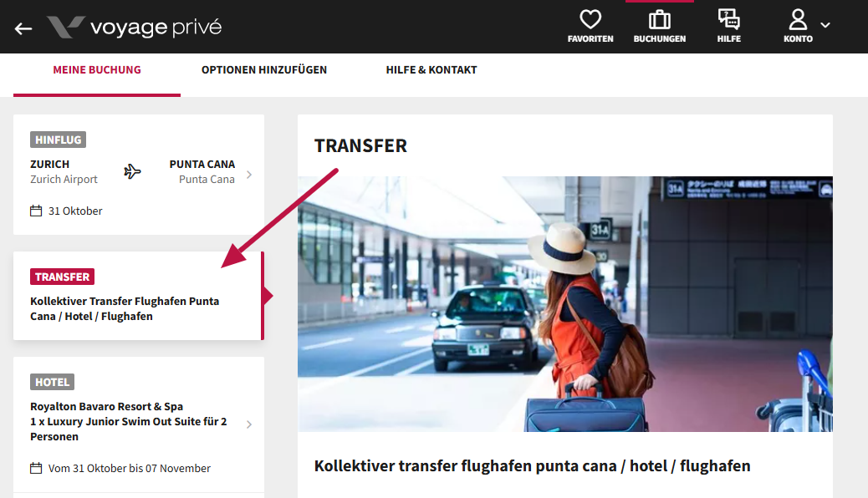Click the airplane icon in Hinflug card
Screen dimensions: 868x498
(x=132, y=171)
